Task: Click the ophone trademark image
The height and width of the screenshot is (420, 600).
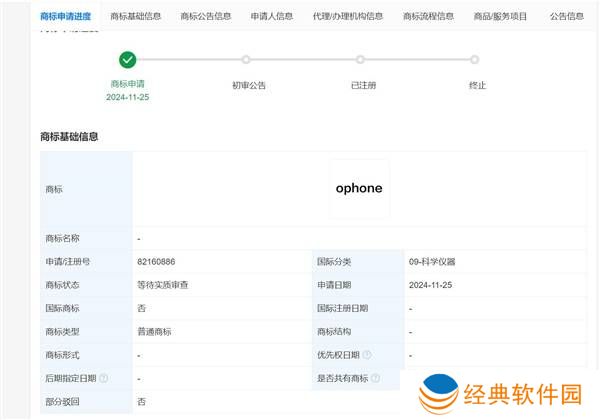Action: point(359,188)
